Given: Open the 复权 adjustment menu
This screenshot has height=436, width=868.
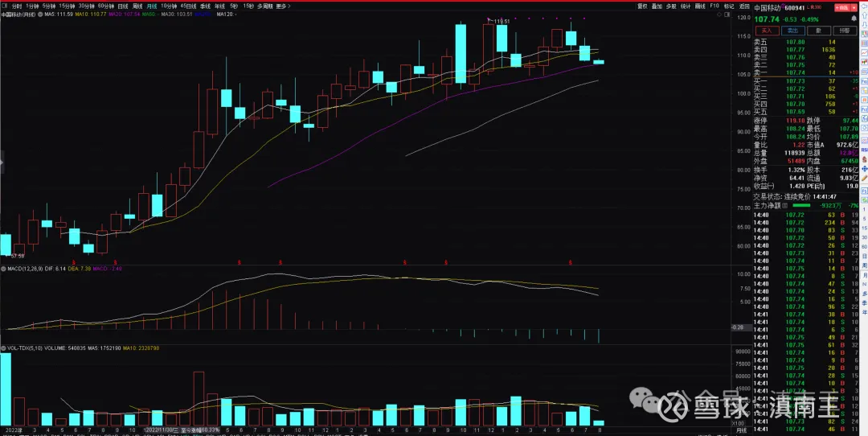Looking at the screenshot, I should coord(643,6).
